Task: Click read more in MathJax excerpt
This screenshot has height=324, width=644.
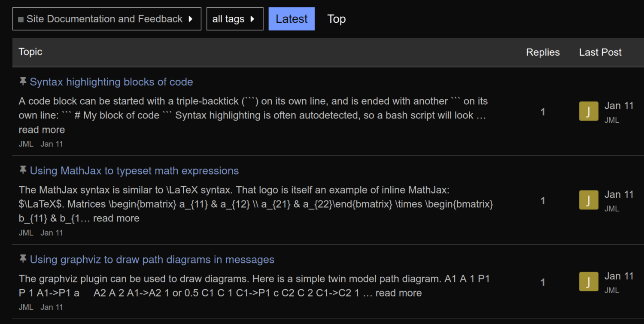Action: (x=116, y=218)
